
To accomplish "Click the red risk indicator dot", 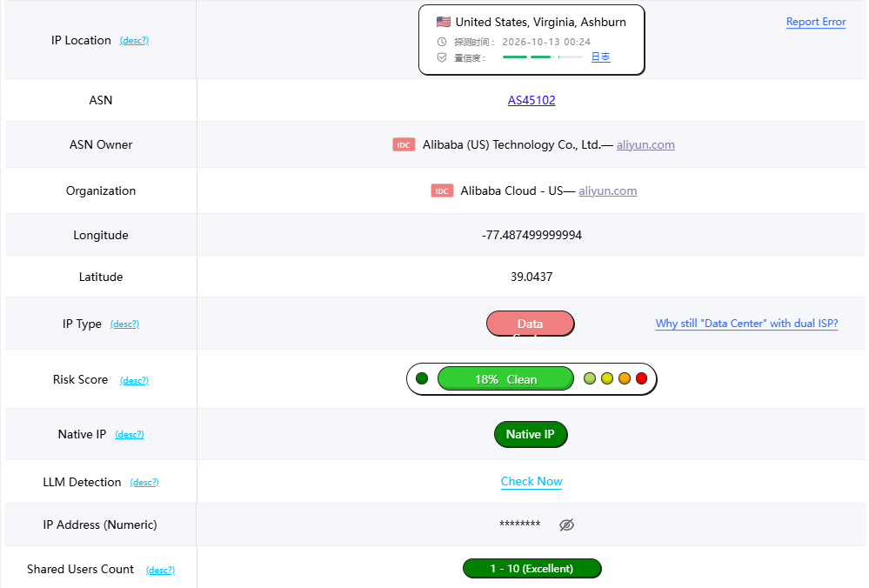I will tap(641, 378).
